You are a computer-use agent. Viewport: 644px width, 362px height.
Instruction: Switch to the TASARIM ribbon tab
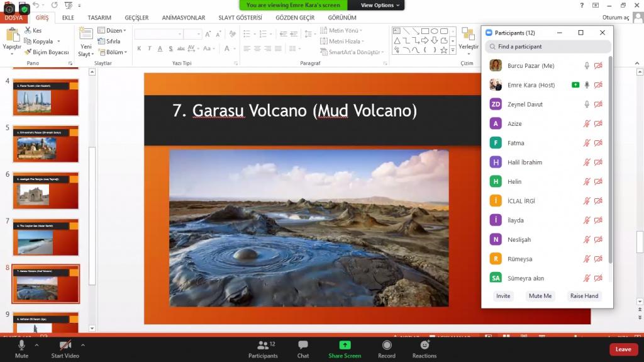coord(99,18)
